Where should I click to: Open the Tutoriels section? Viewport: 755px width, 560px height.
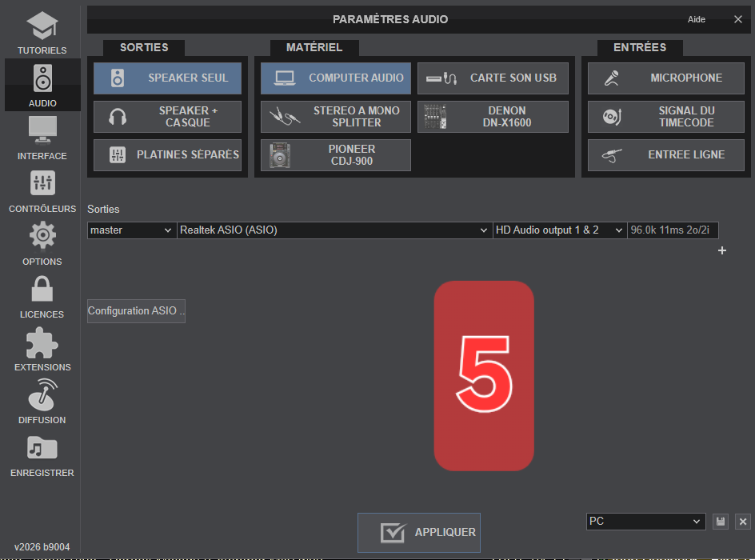point(42,34)
